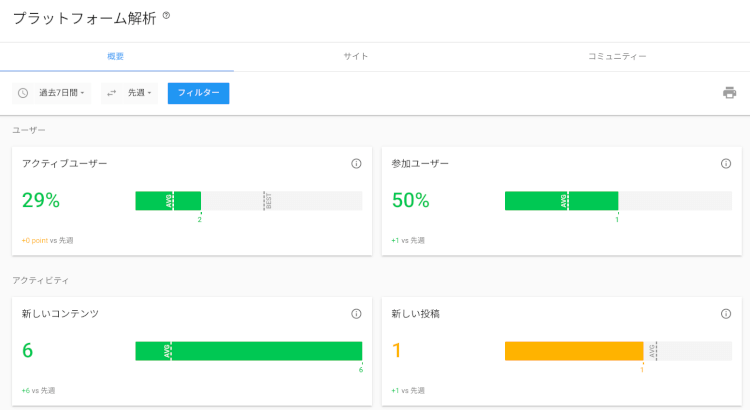Open the コミュニティー tab
The image size is (750, 410).
pos(617,57)
